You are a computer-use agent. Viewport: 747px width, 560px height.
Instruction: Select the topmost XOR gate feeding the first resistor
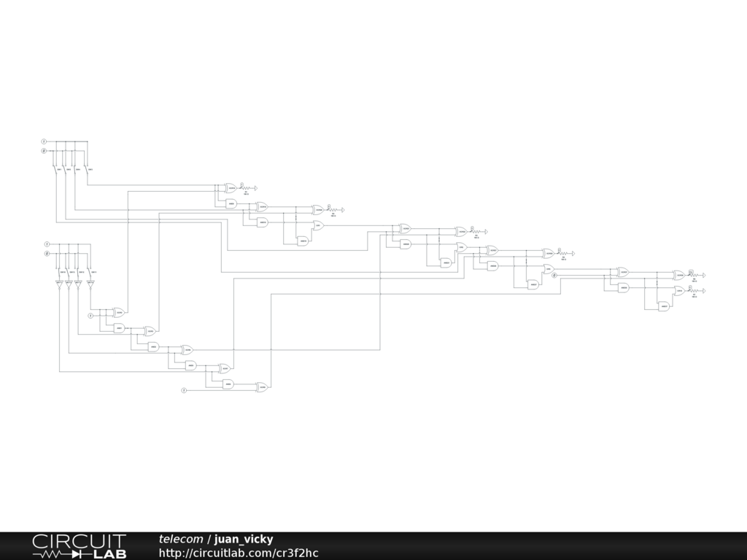tap(231, 187)
